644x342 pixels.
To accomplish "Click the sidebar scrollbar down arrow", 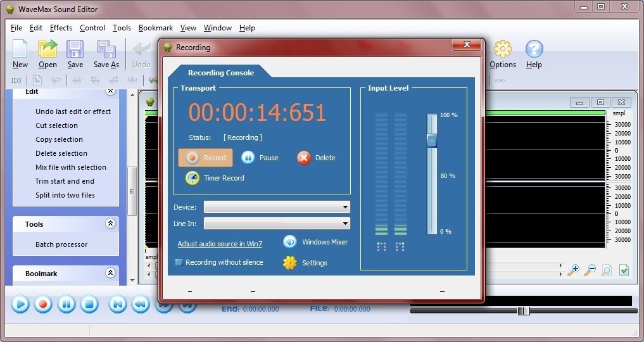I will pyautogui.click(x=132, y=281).
